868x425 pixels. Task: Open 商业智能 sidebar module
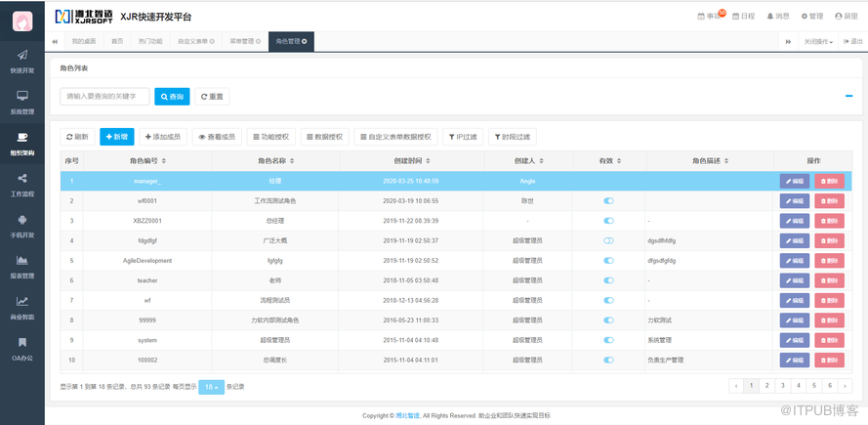pos(21,308)
